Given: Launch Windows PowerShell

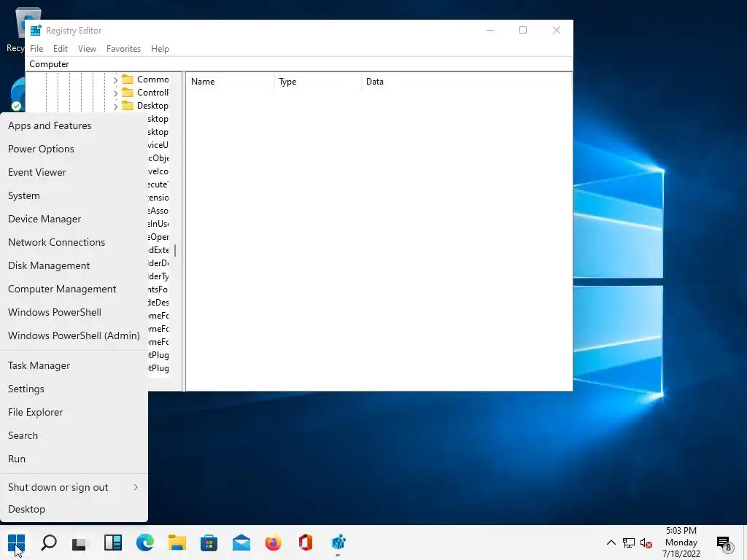Looking at the screenshot, I should point(74,312).
